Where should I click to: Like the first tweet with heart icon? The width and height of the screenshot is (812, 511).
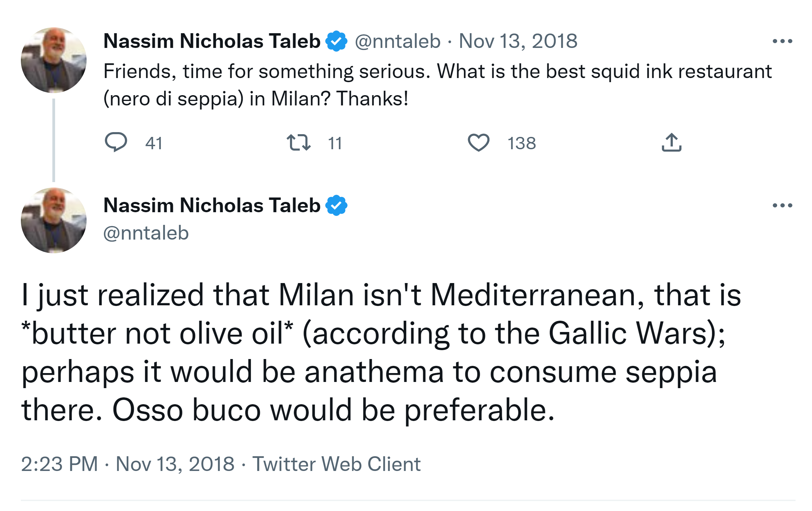point(478,142)
